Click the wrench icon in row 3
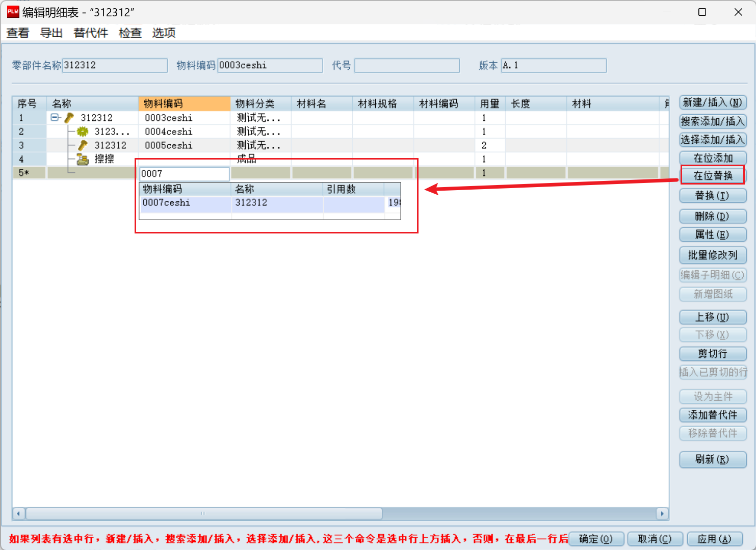The width and height of the screenshot is (756, 550). (83, 145)
